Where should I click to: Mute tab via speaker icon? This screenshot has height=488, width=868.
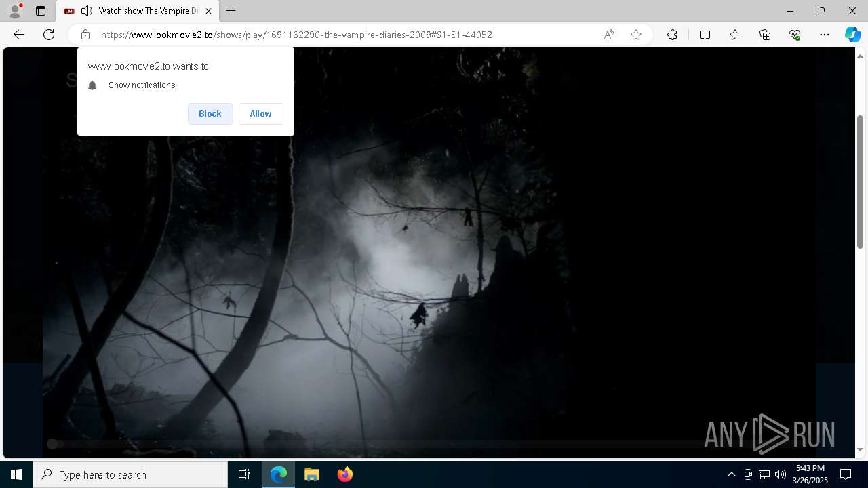tap(87, 11)
